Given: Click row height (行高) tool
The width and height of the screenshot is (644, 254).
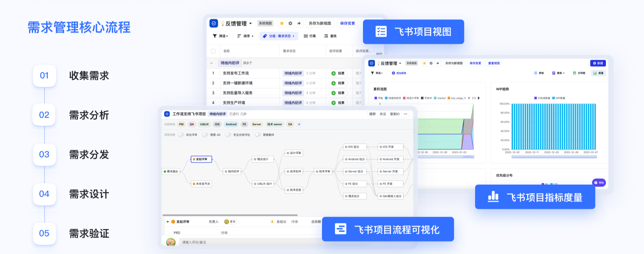Looking at the screenshot, I should coord(310,36).
